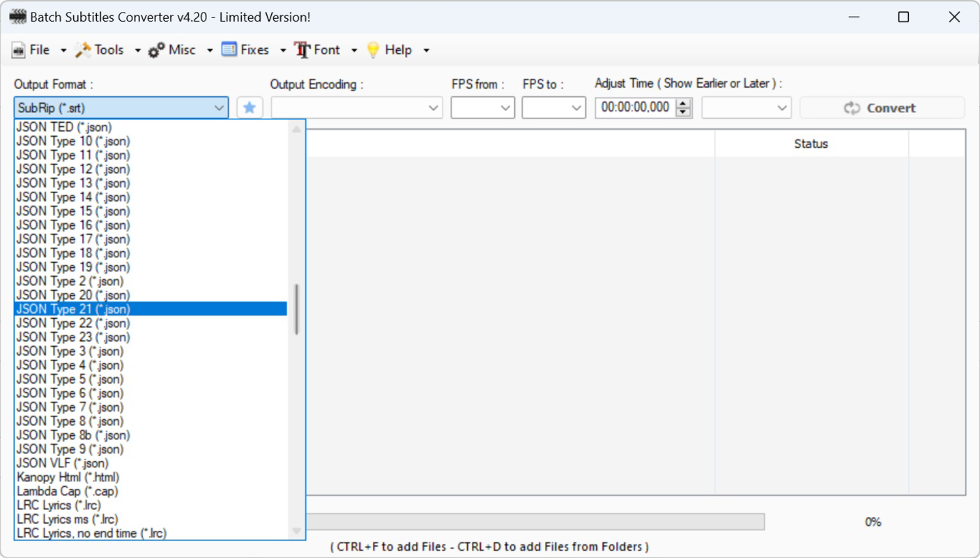Screen dimensions: 980x558
Task: Select Lambda Cap (*.cap) format
Action: pyautogui.click(x=151, y=491)
